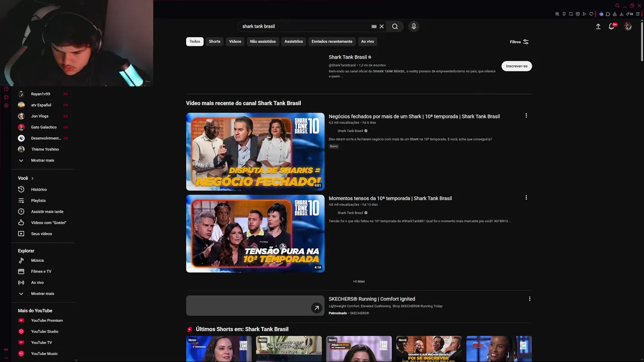Play the Disputa de Sharks thumbnail
This screenshot has height=362, width=644.
click(x=255, y=151)
